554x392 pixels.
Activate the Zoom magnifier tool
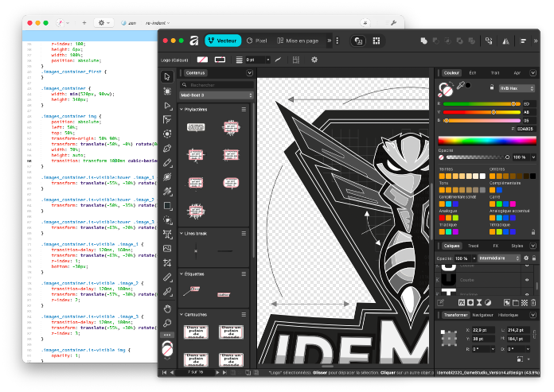(167, 323)
